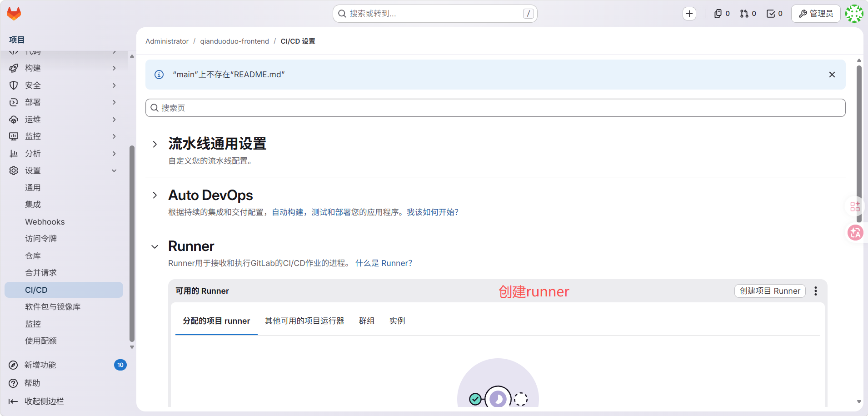Click the Build rocket icon
The width and height of the screenshot is (868, 416).
point(14,68)
